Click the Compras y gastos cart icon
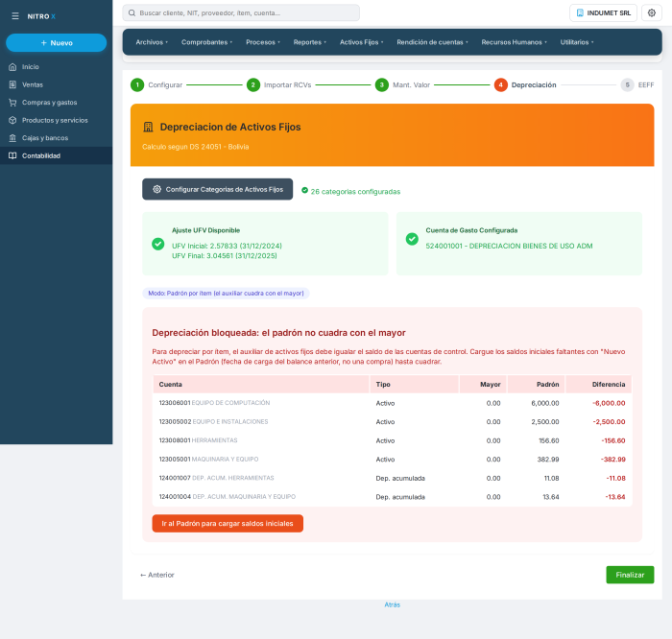The height and width of the screenshot is (639, 672). tap(12, 103)
